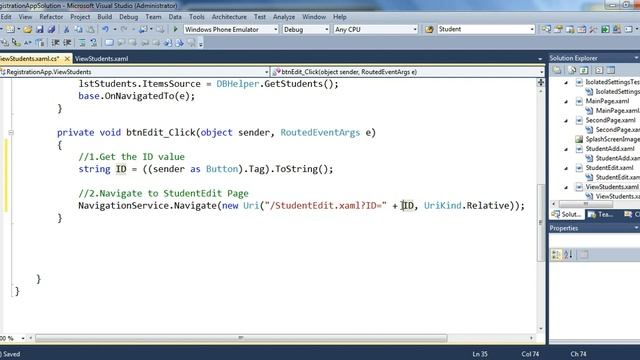Click the editor split window handle

(541, 82)
